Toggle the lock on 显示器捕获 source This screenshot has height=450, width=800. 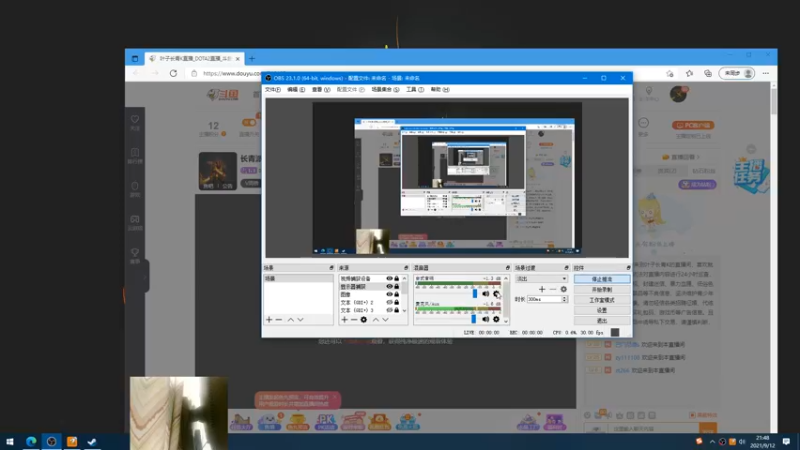pos(396,286)
